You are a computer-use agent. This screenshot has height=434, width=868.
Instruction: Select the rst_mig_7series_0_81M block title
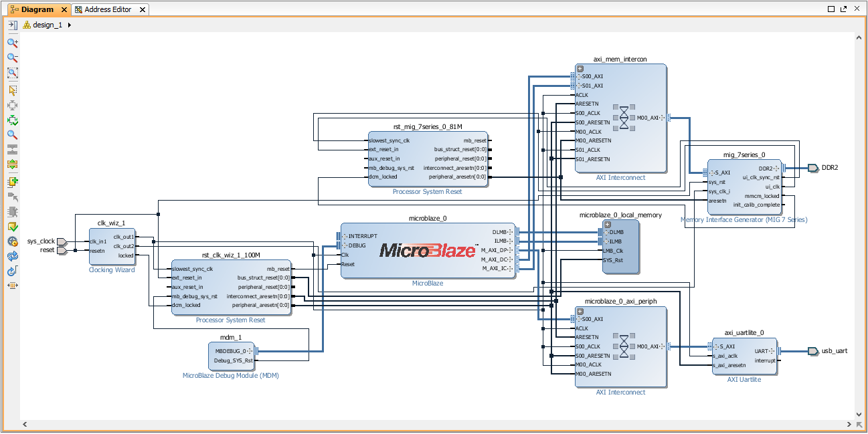click(x=428, y=126)
